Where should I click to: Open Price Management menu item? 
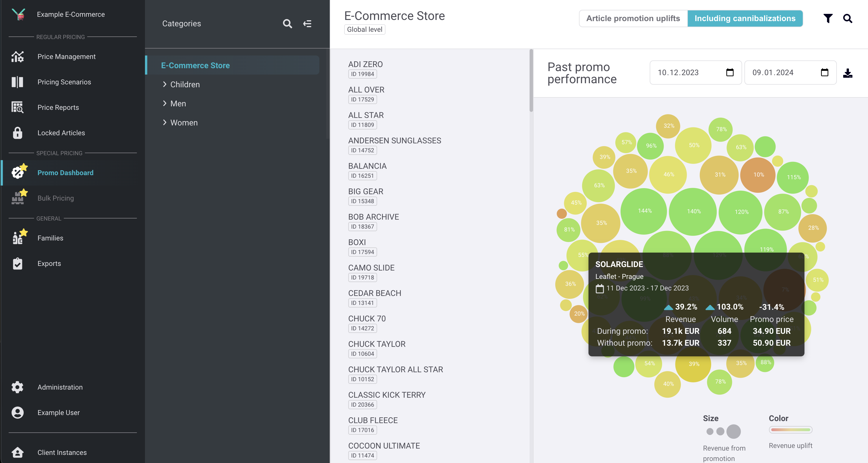66,56
